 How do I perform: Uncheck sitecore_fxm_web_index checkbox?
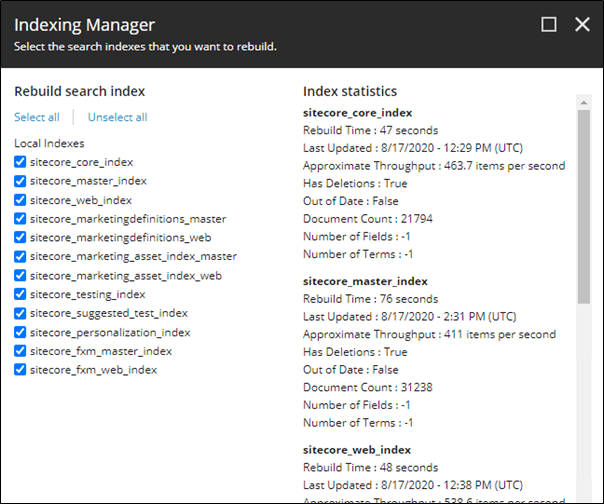20,370
